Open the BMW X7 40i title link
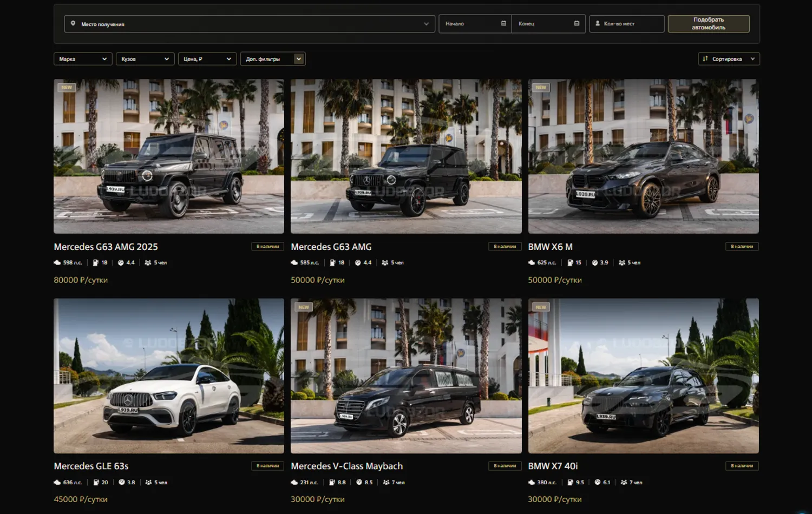The image size is (812, 514). pos(553,466)
